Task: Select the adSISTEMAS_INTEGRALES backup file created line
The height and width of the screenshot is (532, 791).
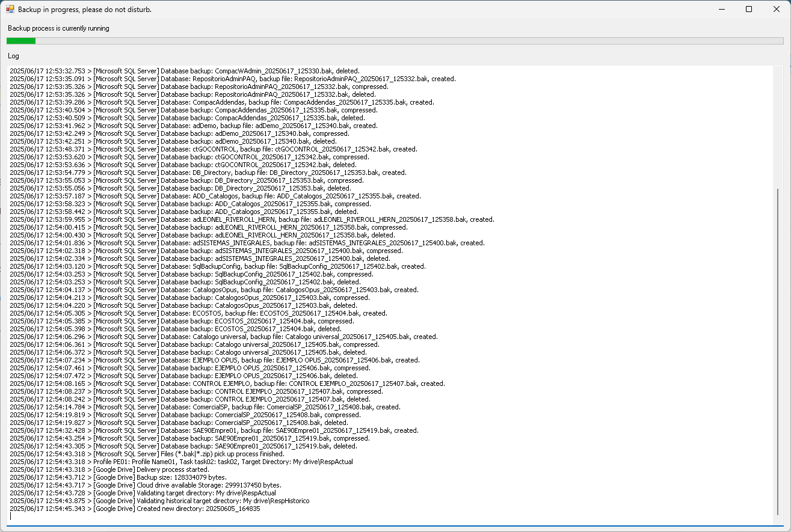Action: pos(247,243)
